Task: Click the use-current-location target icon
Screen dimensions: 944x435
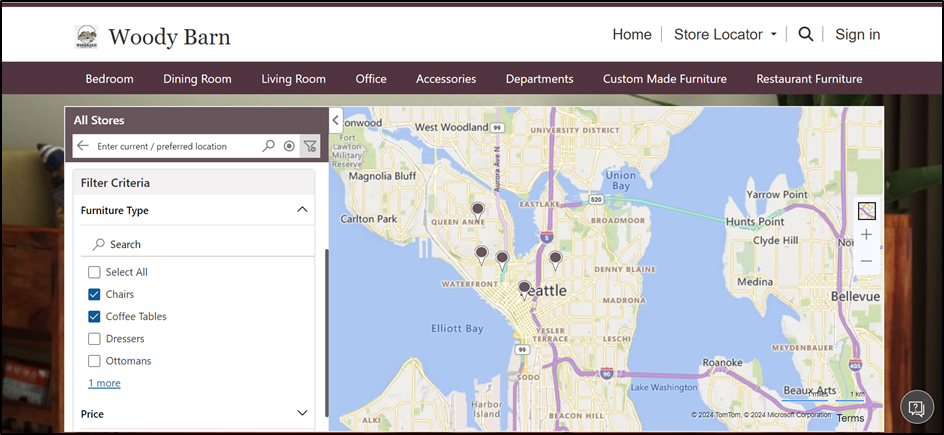Action: [x=289, y=146]
